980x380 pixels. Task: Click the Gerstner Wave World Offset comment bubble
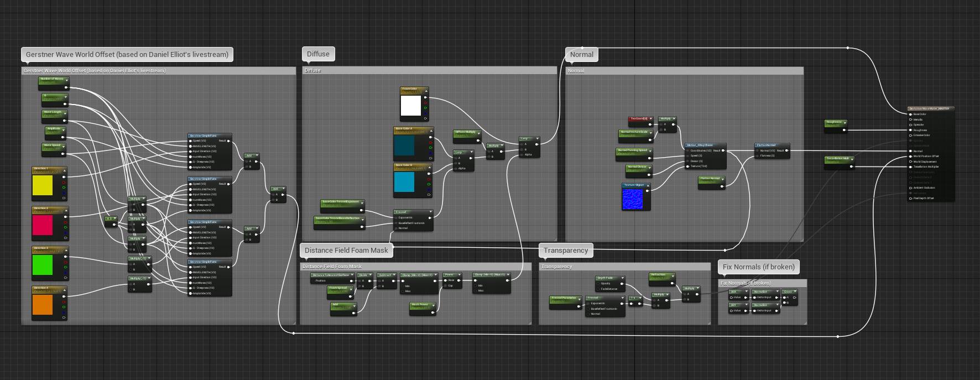coord(127,54)
